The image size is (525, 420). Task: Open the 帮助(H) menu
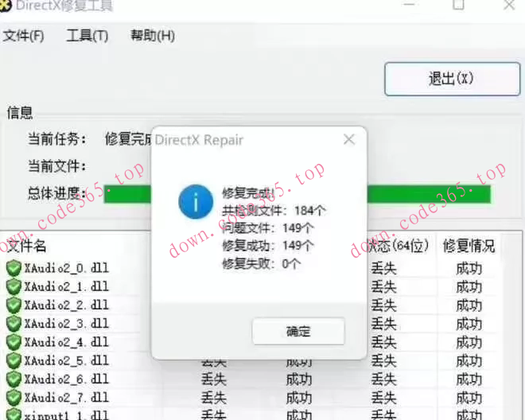(153, 36)
